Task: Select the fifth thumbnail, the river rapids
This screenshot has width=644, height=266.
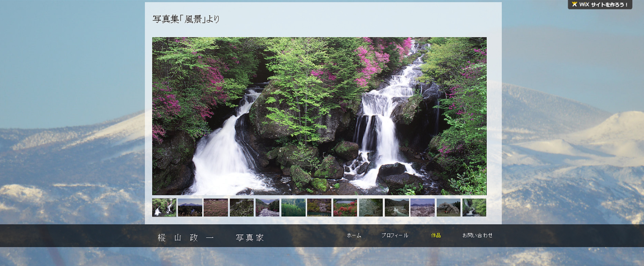Action: point(268,208)
